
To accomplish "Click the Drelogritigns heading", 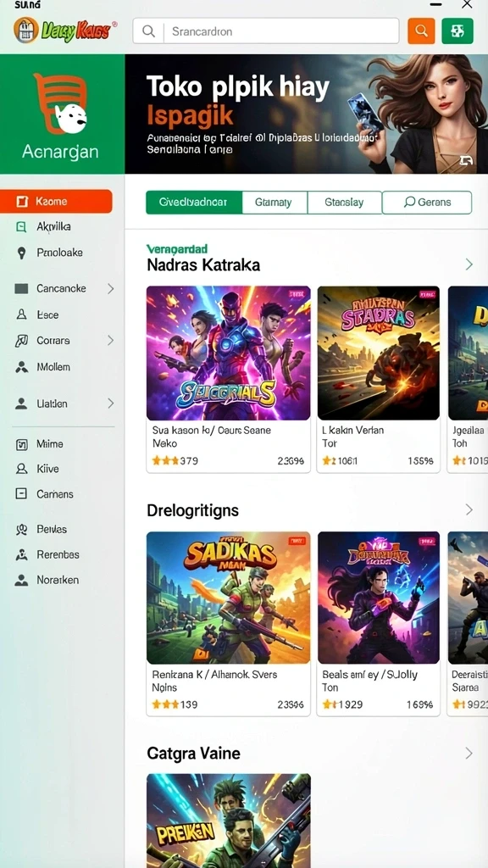I will coord(193,509).
